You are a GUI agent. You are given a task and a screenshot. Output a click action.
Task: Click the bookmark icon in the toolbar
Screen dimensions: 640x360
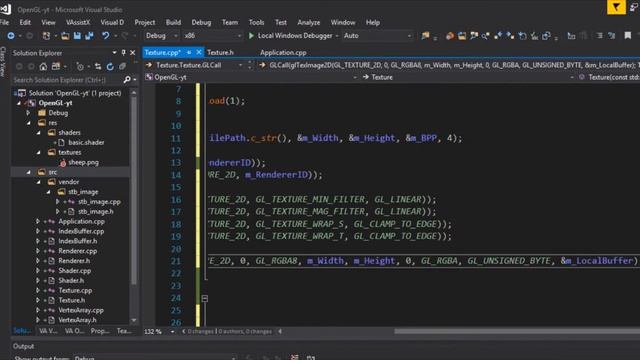coord(628,36)
